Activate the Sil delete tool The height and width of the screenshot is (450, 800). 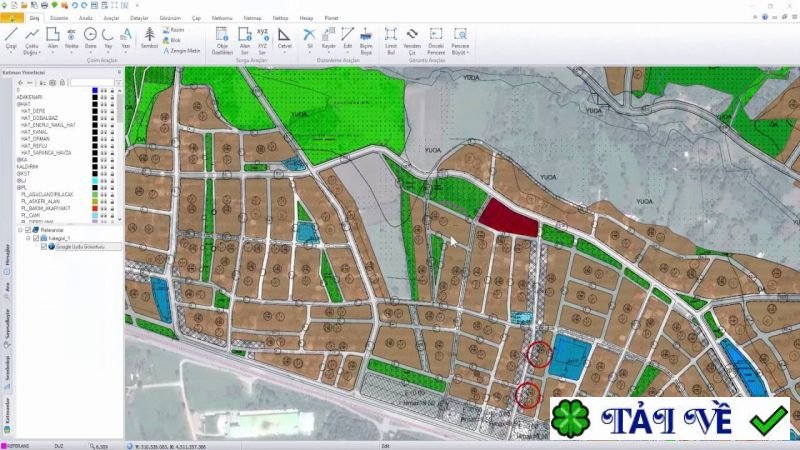click(309, 40)
